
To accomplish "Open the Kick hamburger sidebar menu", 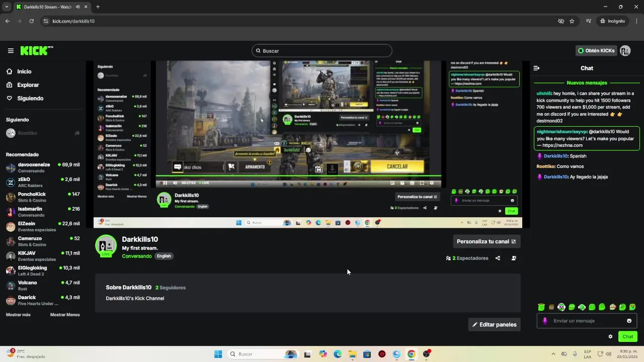I will pos(11,51).
